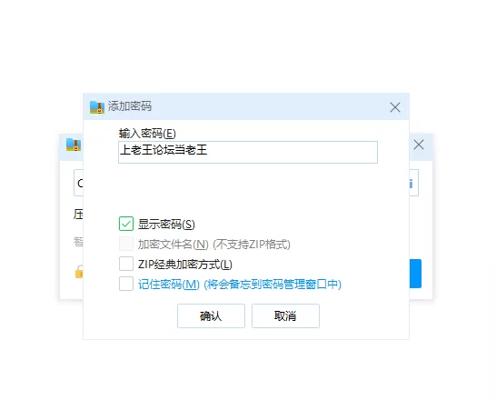Click into the 输入密码 text field
The width and height of the screenshot is (496, 400).
tap(248, 152)
